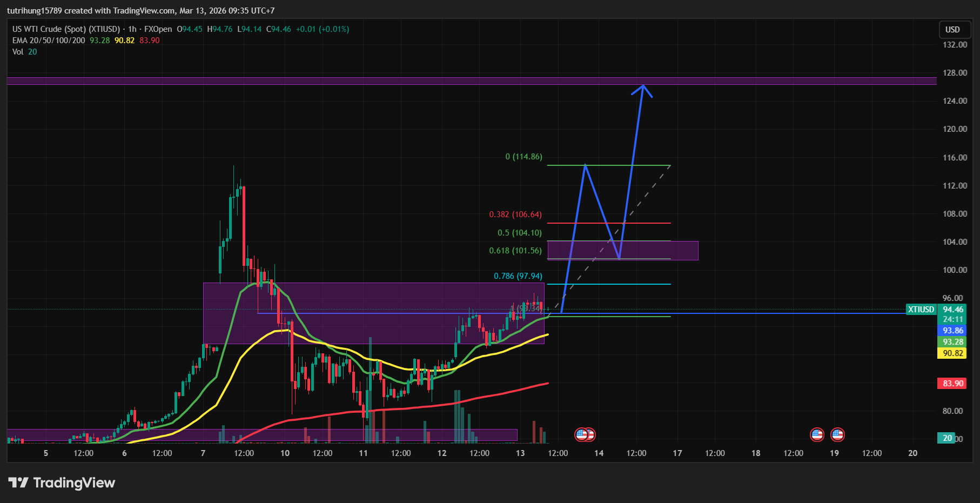Click the 0 (114.86) Fibonacci top label
This screenshot has height=503, width=980.
pyautogui.click(x=523, y=157)
